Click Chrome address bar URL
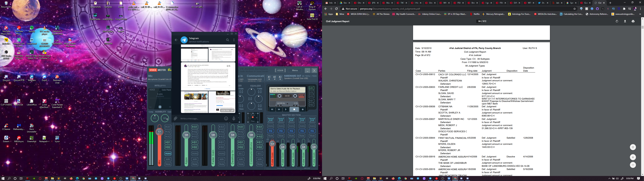644x181 pixels. [x=390, y=9]
